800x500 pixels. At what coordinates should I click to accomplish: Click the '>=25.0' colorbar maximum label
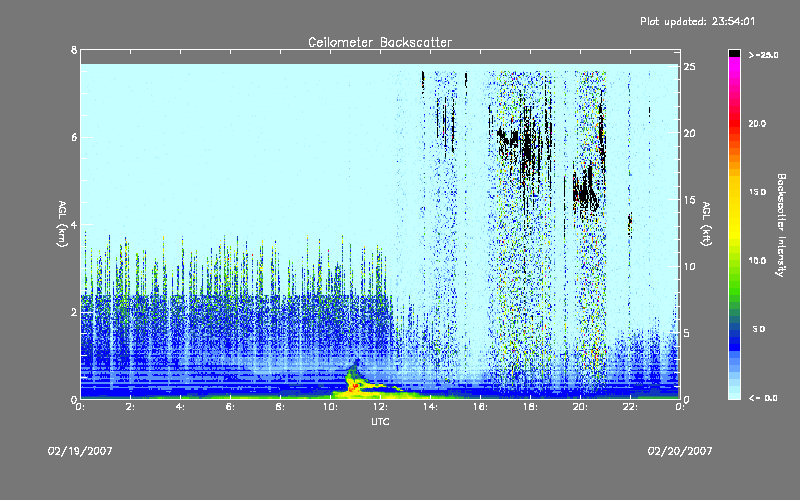(x=763, y=55)
